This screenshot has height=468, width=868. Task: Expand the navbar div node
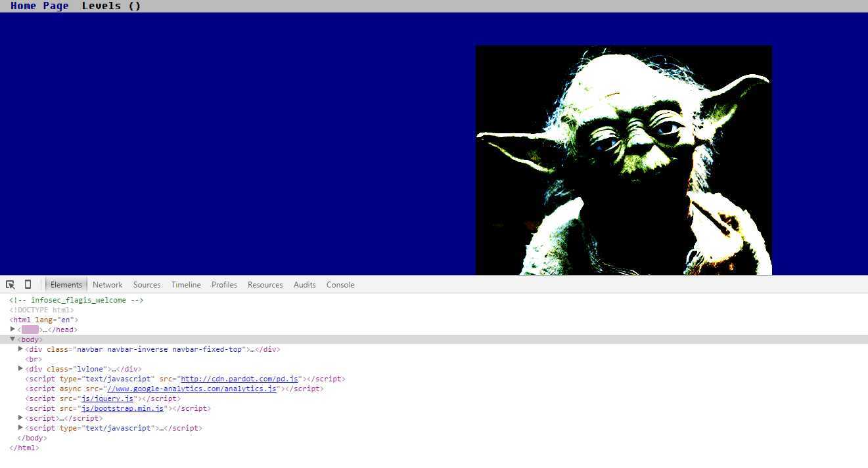tap(20, 349)
